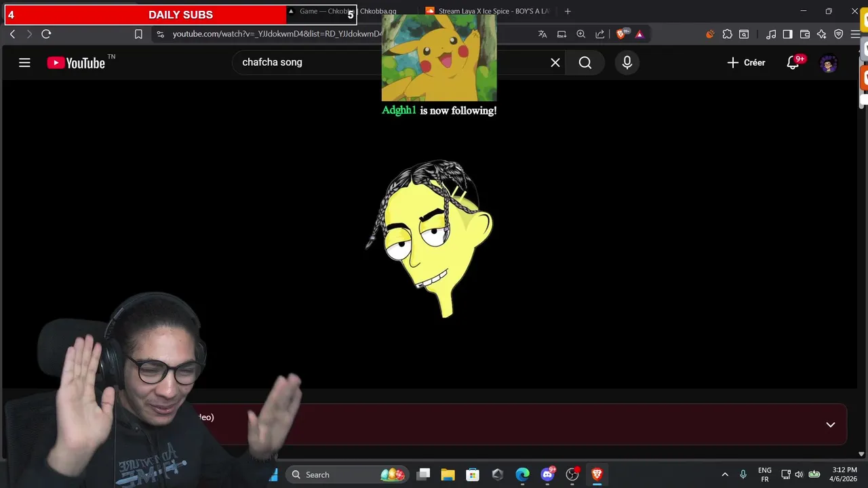Viewport: 868px width, 488px height.
Task: Go back with the browser back arrow
Action: 12,34
